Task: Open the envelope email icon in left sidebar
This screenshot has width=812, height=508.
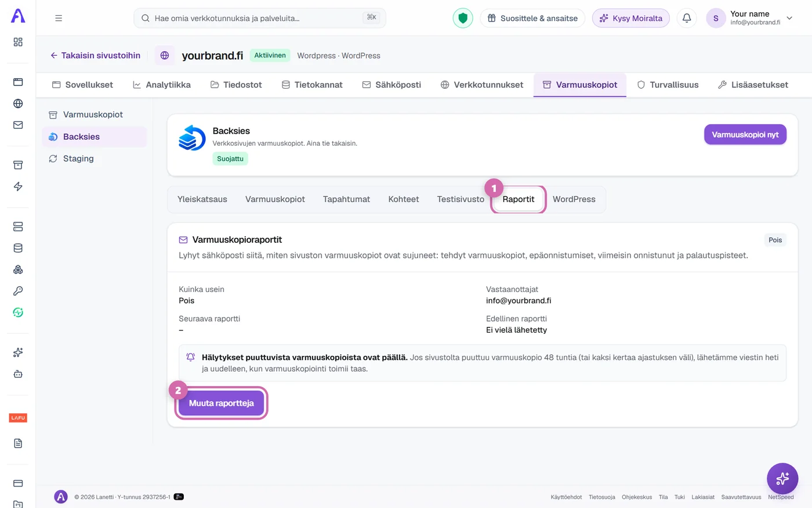Action: click(18, 125)
